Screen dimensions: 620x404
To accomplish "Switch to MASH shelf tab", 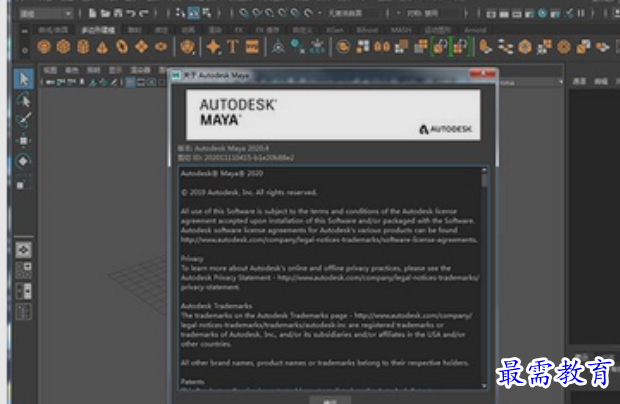I will (400, 30).
